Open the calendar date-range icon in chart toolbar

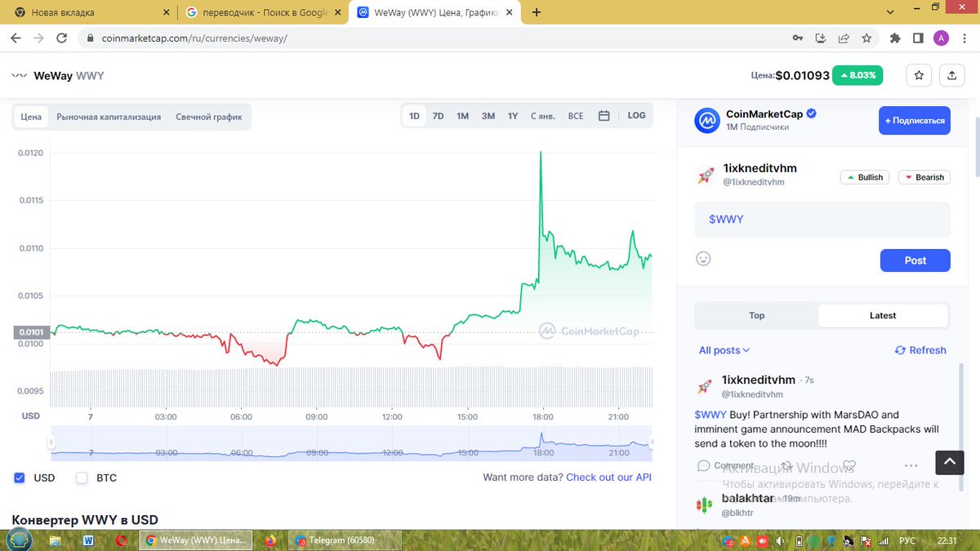point(603,116)
